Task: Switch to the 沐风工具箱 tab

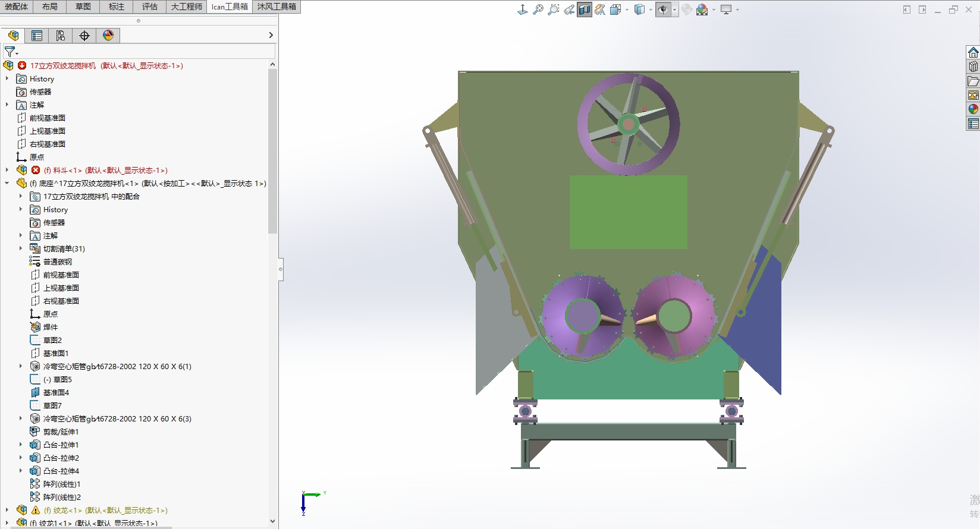Action: pyautogui.click(x=277, y=7)
